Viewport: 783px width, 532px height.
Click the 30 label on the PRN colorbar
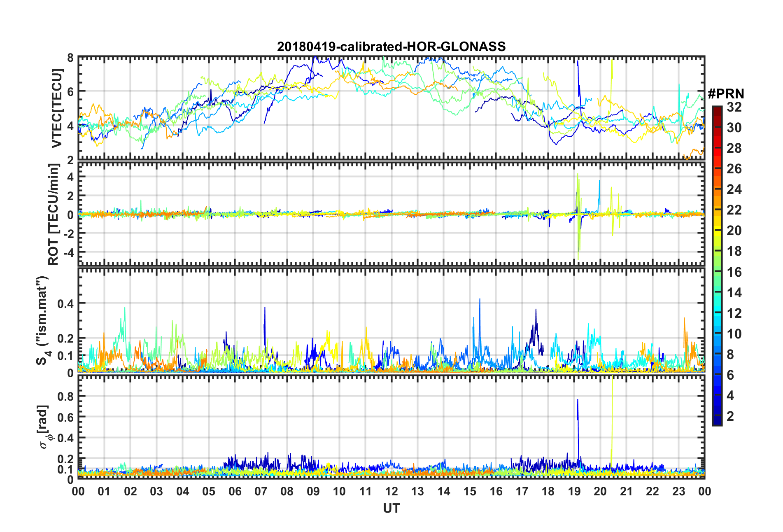tap(734, 128)
